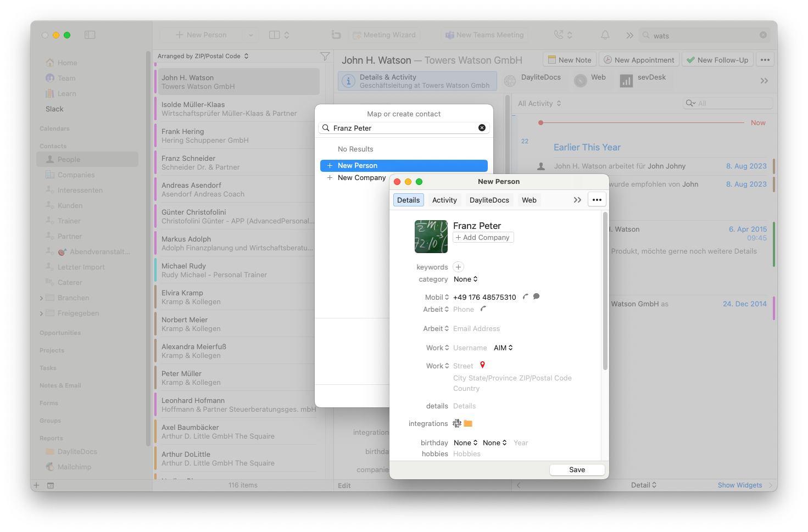Open the New Person dropdown arrow in the toolbar

click(250, 35)
